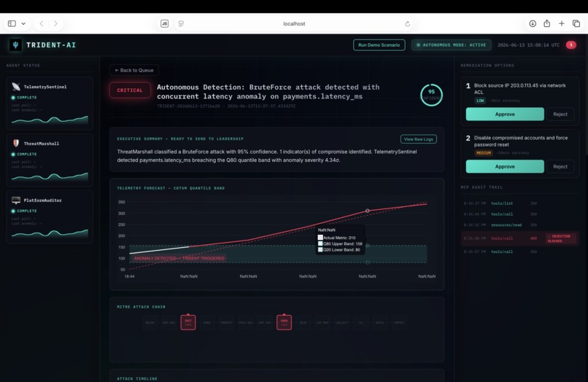588x382 pixels.
Task: Run the Demo Scenario
Action: 379,45
